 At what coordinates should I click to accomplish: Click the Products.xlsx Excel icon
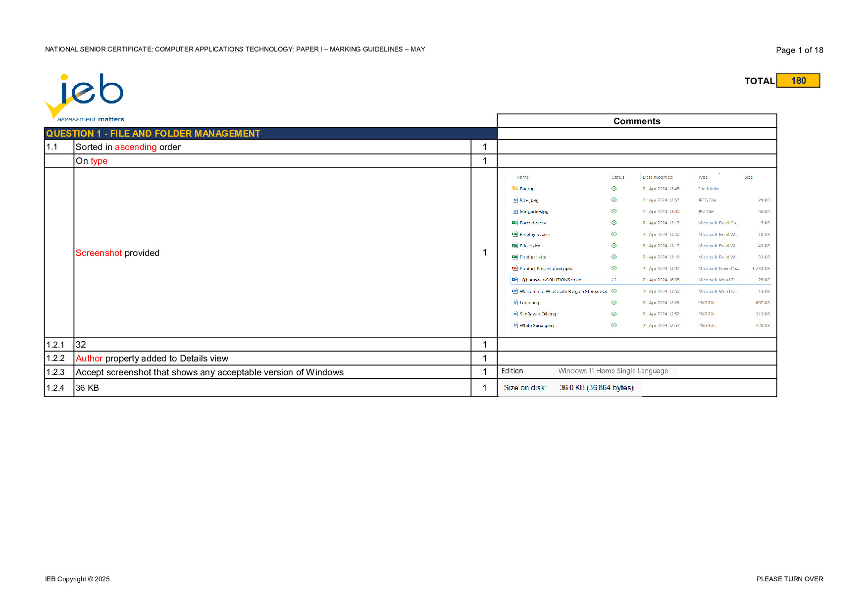[x=515, y=257]
